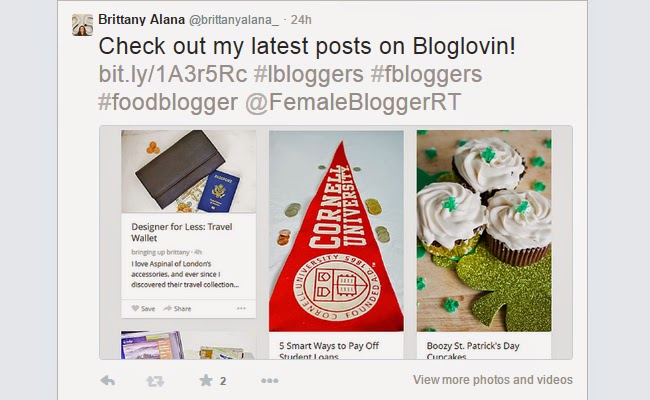
Task: Retweet this tweet using the retweet icon
Action: [155, 381]
